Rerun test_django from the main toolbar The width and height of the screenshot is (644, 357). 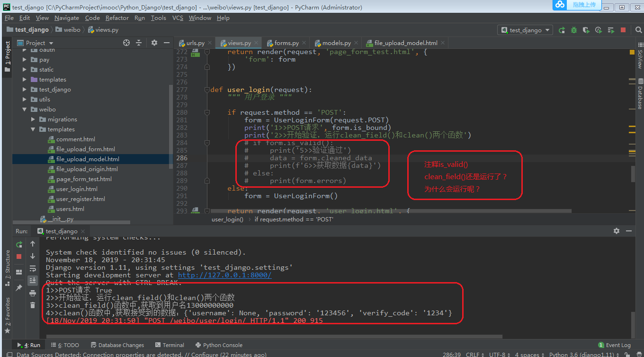562,30
